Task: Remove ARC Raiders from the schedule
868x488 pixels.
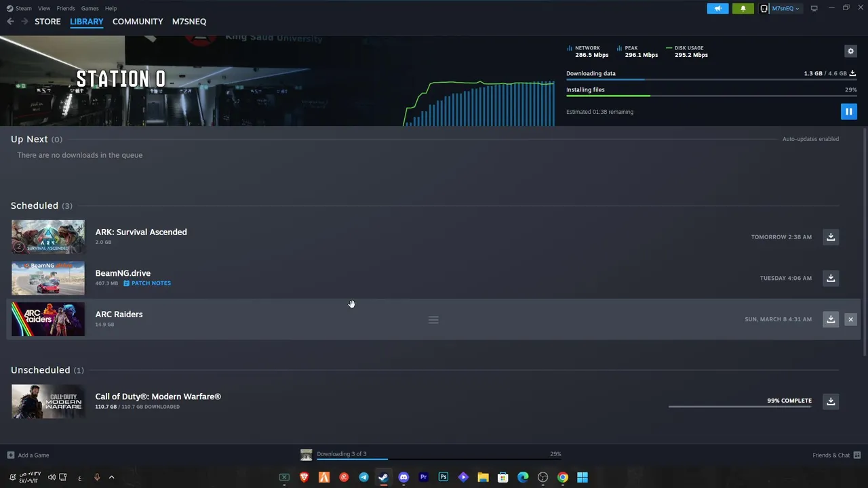Action: point(850,319)
